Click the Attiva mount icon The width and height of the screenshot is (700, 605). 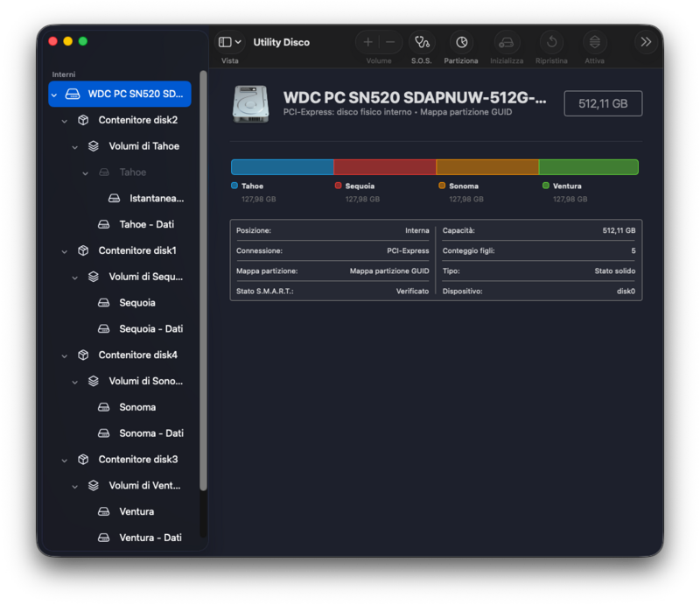[595, 42]
